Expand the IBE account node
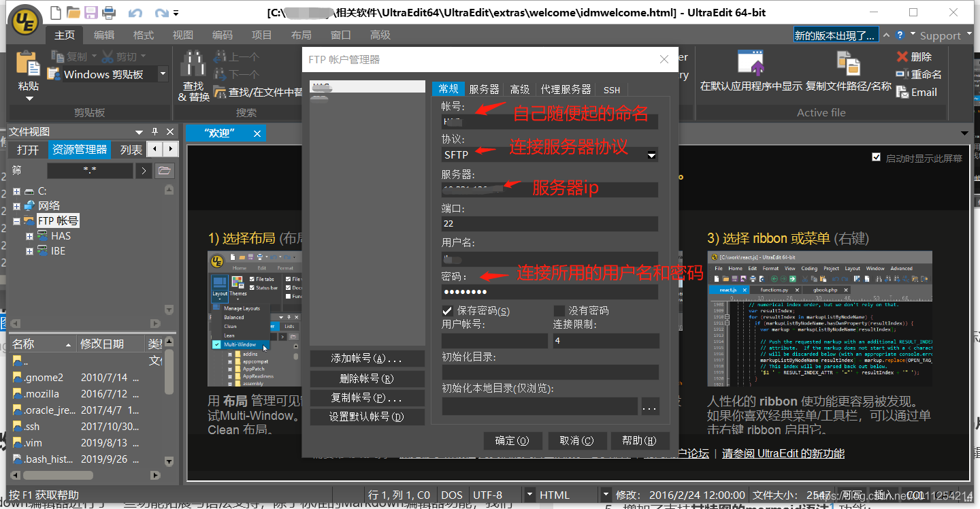The height and width of the screenshot is (509, 980). [29, 251]
